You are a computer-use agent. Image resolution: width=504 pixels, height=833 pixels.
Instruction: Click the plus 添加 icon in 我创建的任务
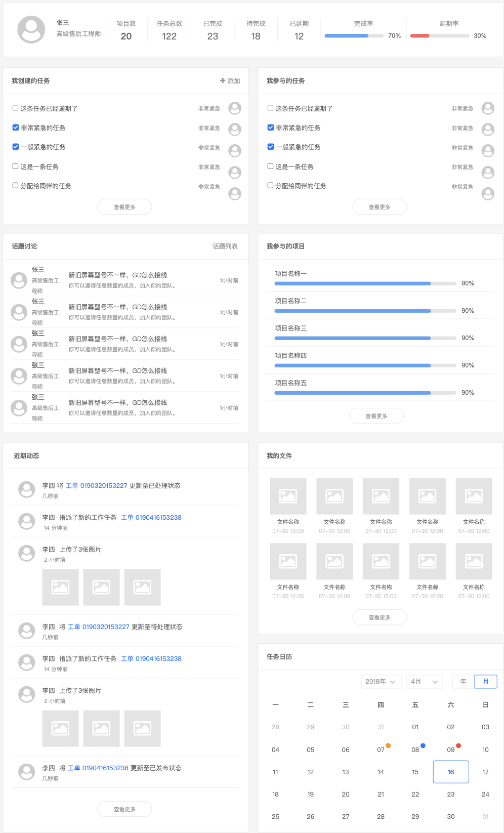223,80
